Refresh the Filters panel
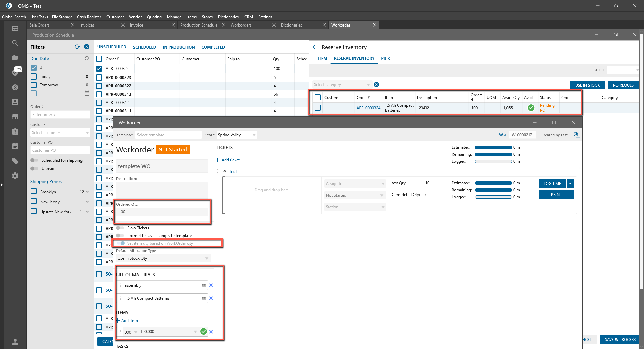 77,47
